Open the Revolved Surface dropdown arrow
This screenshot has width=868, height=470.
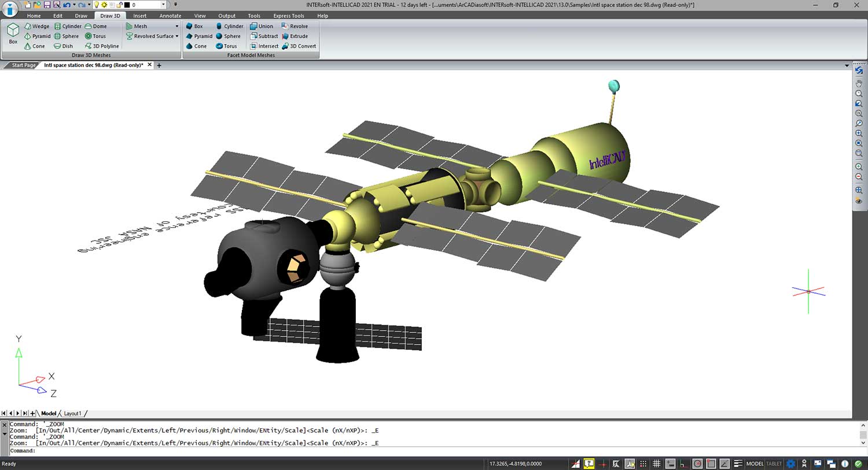177,36
